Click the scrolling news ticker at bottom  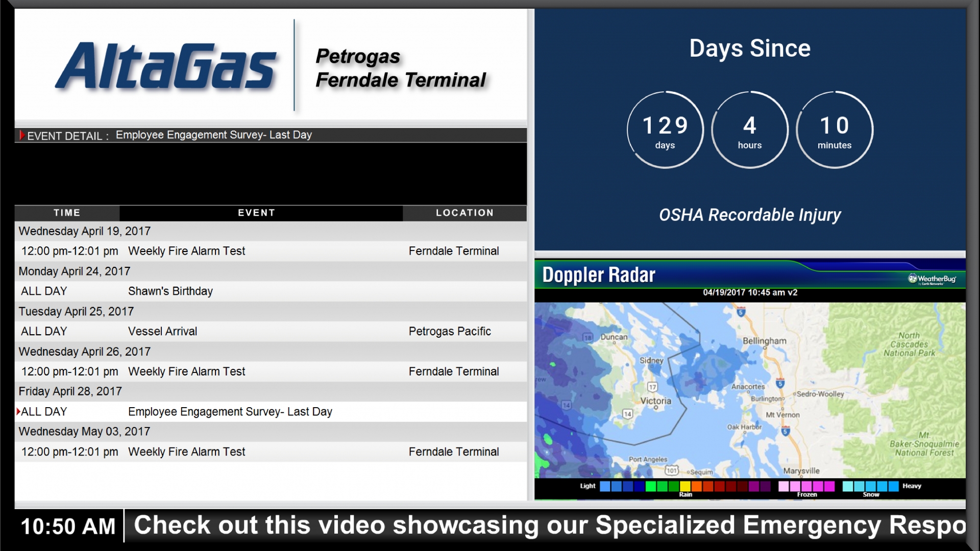[549, 525]
